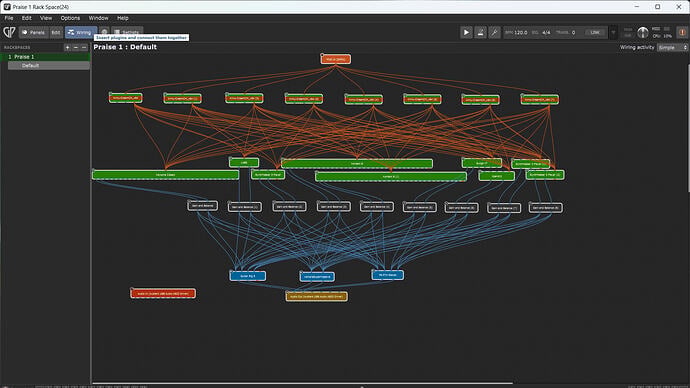The height and width of the screenshot is (388, 690).
Task: Select the Wiring view button
Action: point(81,32)
